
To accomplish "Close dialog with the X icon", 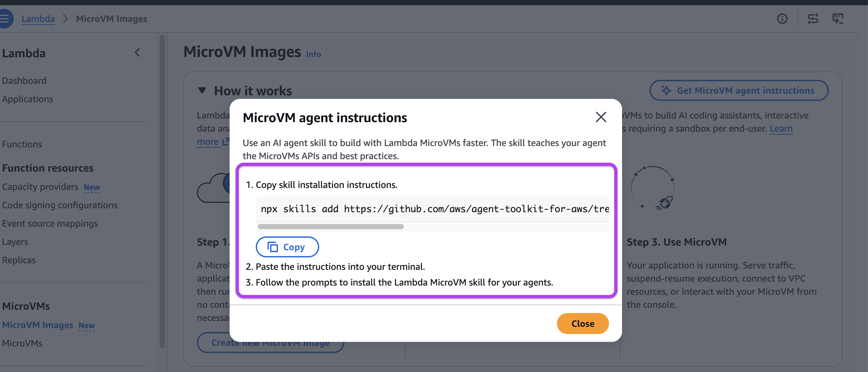I will click(601, 117).
